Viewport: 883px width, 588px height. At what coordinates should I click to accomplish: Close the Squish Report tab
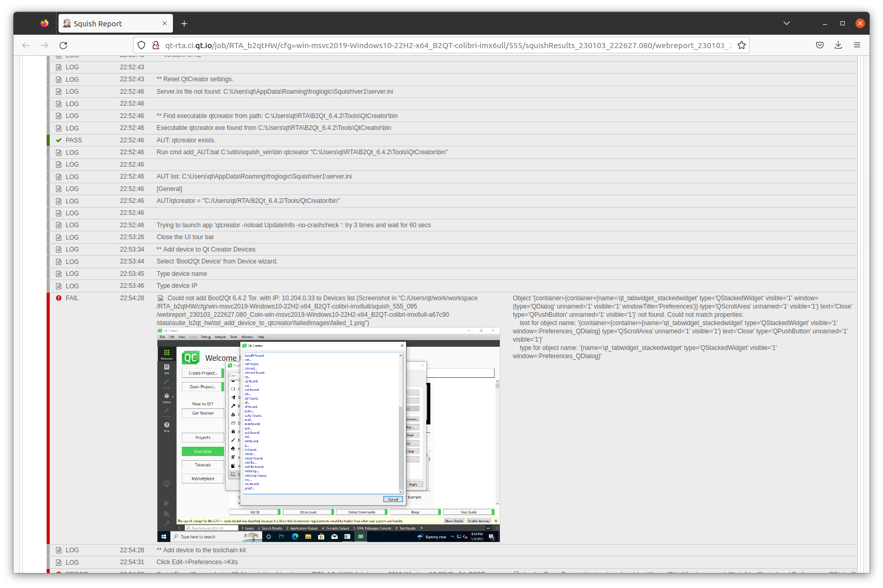point(165,23)
